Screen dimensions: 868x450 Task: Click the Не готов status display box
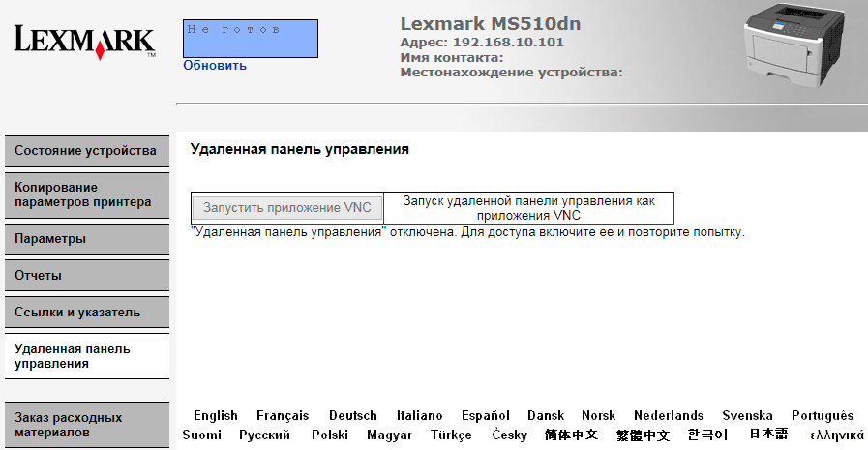(x=251, y=39)
